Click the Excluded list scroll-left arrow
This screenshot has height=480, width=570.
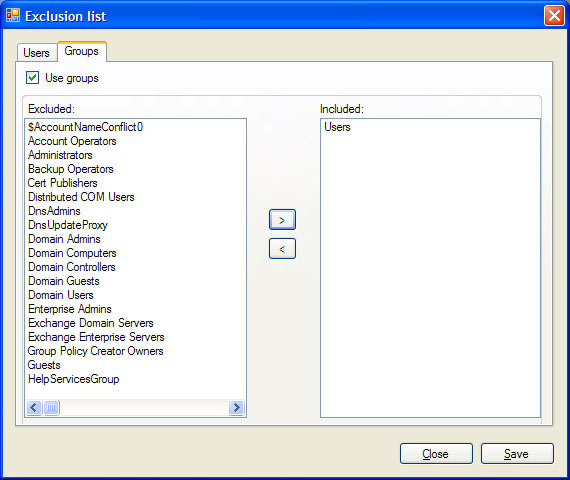coord(34,407)
